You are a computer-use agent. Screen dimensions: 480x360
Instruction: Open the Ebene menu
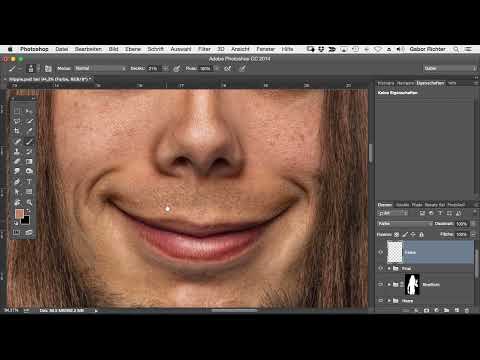(x=133, y=49)
